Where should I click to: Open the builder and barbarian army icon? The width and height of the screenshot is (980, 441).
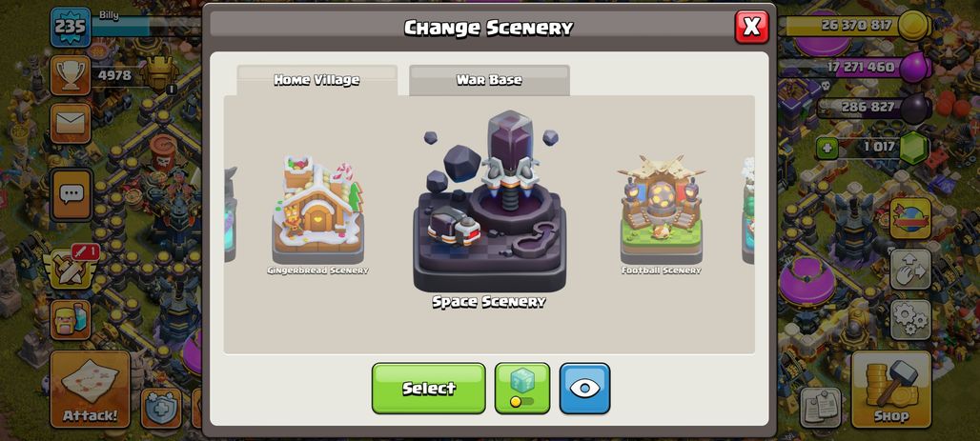pyautogui.click(x=71, y=319)
